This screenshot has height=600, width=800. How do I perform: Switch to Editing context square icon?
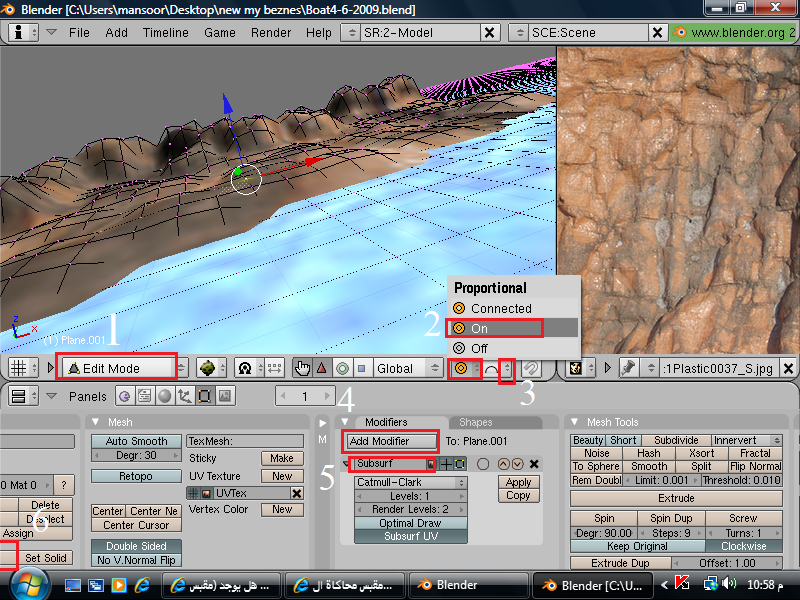(x=204, y=396)
